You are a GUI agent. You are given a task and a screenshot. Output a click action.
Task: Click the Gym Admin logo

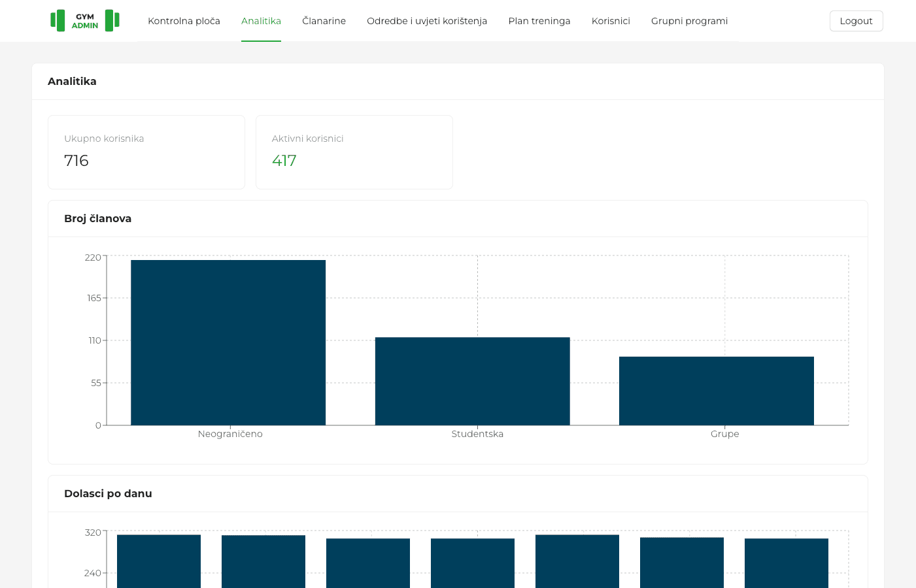85,21
